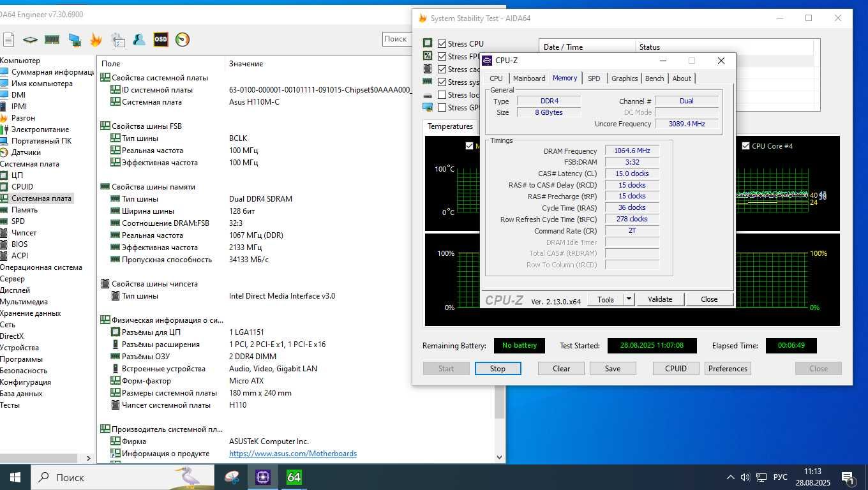Screen dimensions: 868x490
Task: Open the OSD panel toolbar icon
Action: 161,40
